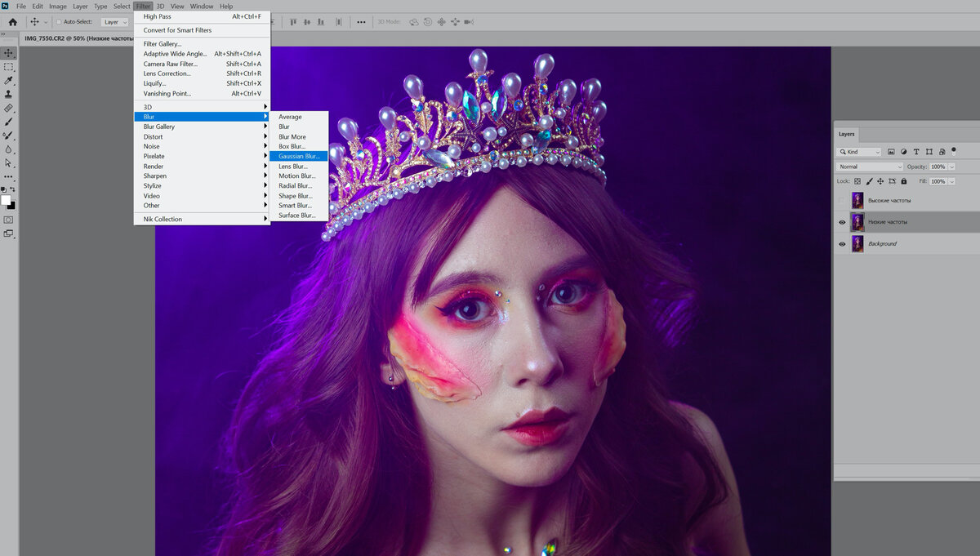This screenshot has height=556, width=980.
Task: Open more align options three dots
Action: pos(361,22)
